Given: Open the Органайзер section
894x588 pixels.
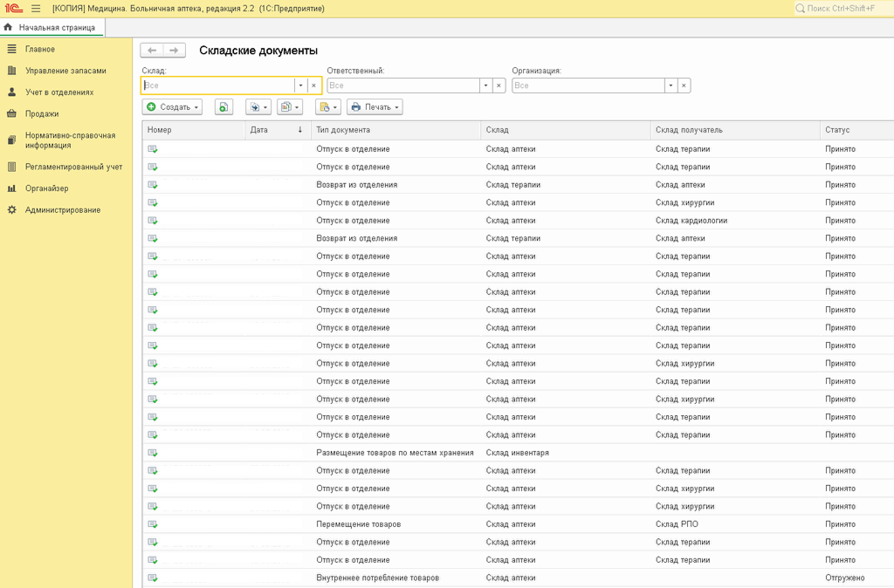Looking at the screenshot, I should tap(46, 188).
